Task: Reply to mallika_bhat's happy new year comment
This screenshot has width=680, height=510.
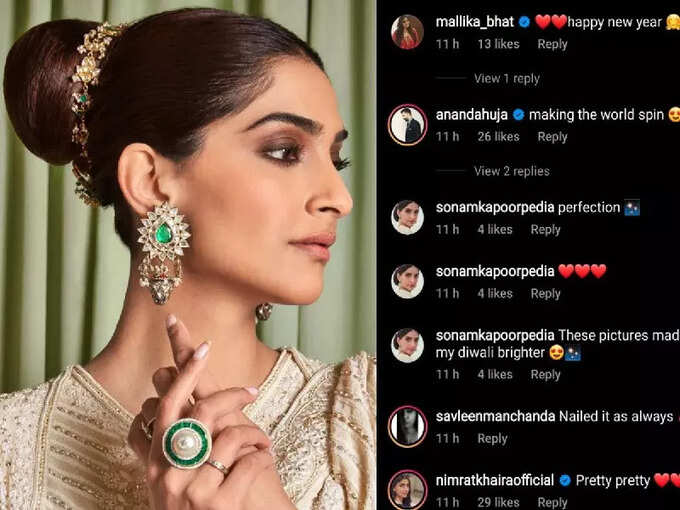Action: coord(552,44)
